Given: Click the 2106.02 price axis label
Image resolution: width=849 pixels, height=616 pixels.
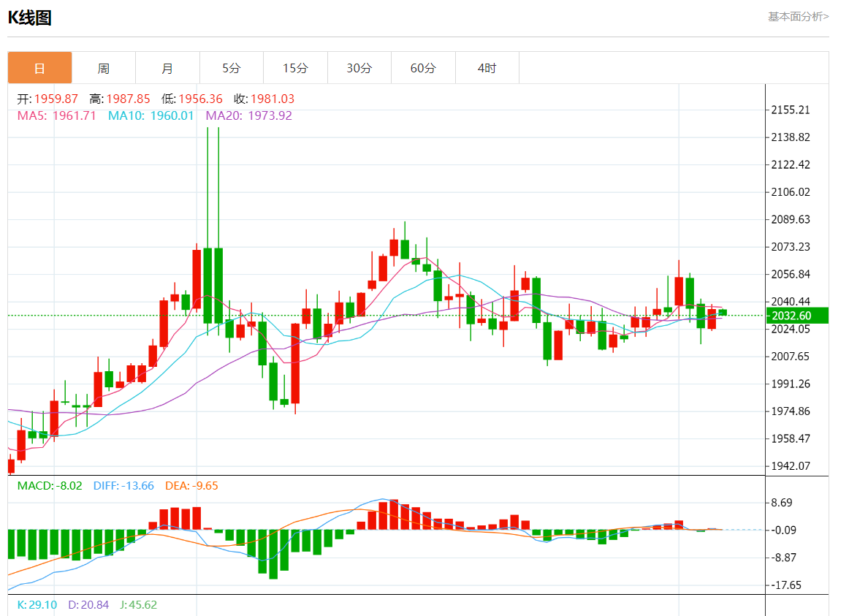Looking at the screenshot, I should pos(791,192).
